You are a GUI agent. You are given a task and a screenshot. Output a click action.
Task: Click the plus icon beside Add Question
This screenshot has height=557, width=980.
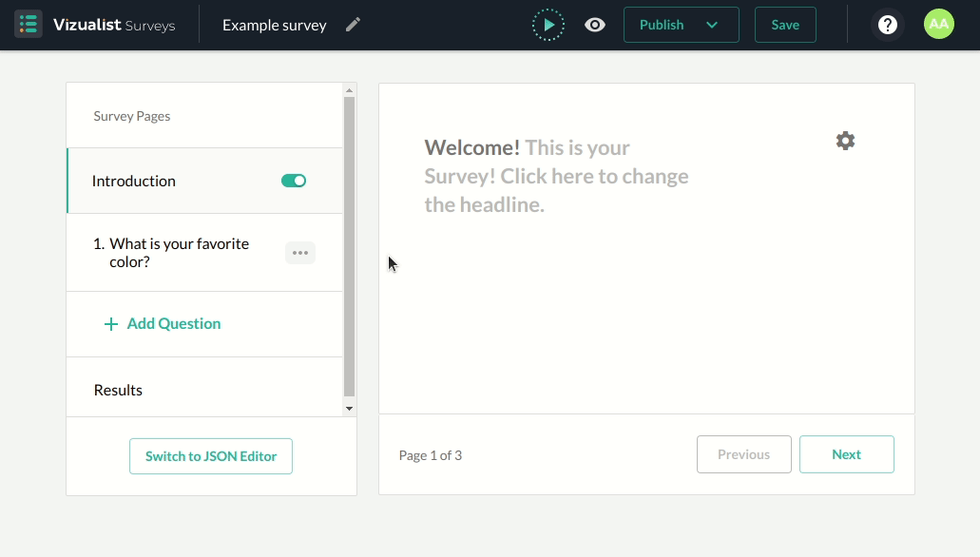click(111, 324)
